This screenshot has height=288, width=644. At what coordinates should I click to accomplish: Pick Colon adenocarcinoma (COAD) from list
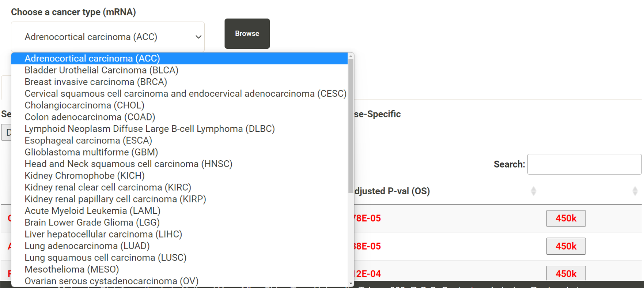tap(90, 117)
